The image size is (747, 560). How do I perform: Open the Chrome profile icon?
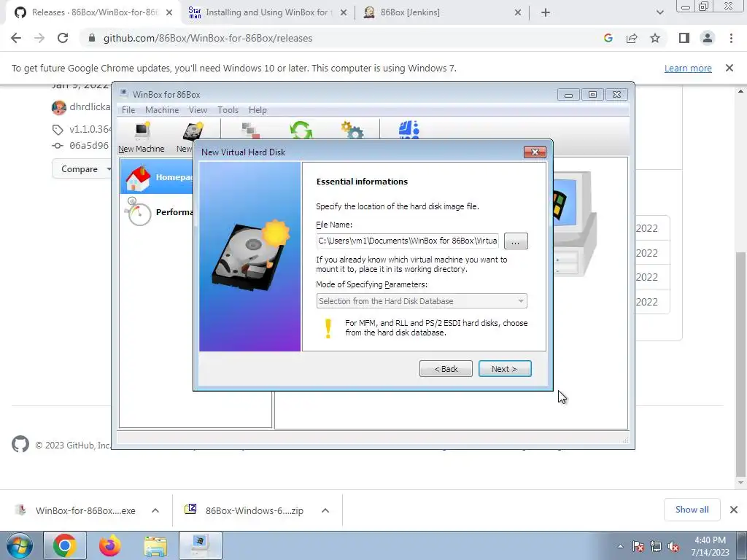coord(708,38)
